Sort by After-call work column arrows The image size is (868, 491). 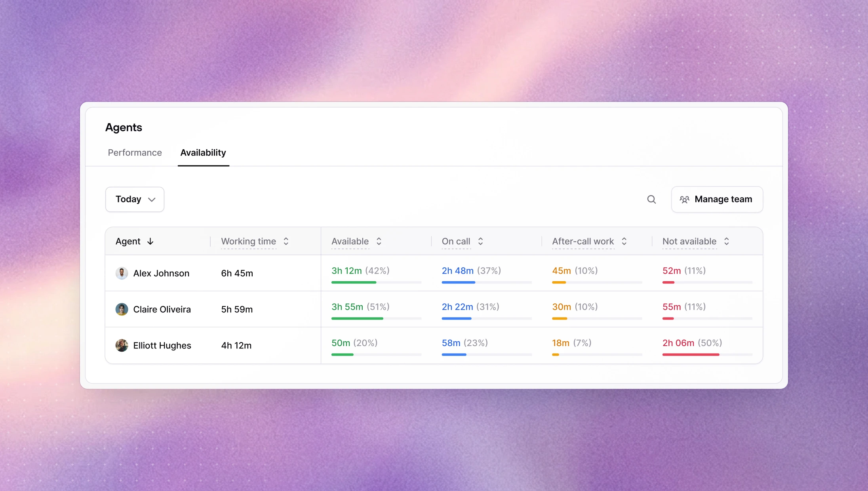[x=624, y=242]
